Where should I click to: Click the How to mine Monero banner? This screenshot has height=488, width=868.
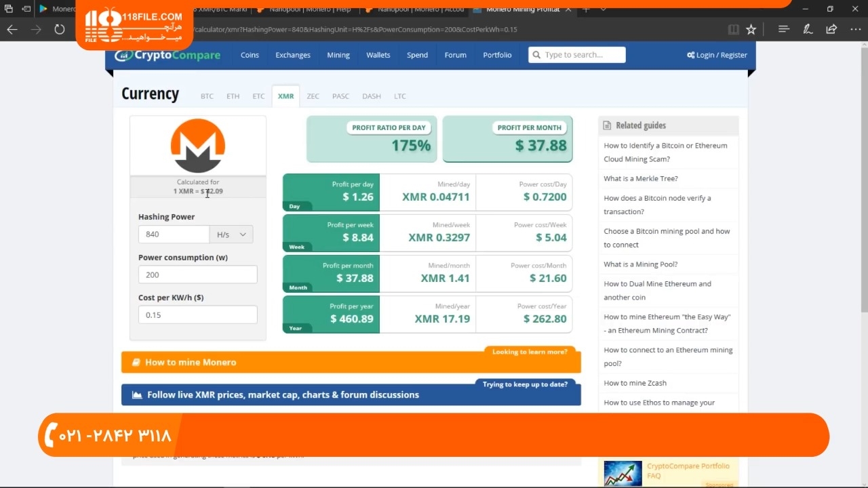pyautogui.click(x=351, y=362)
